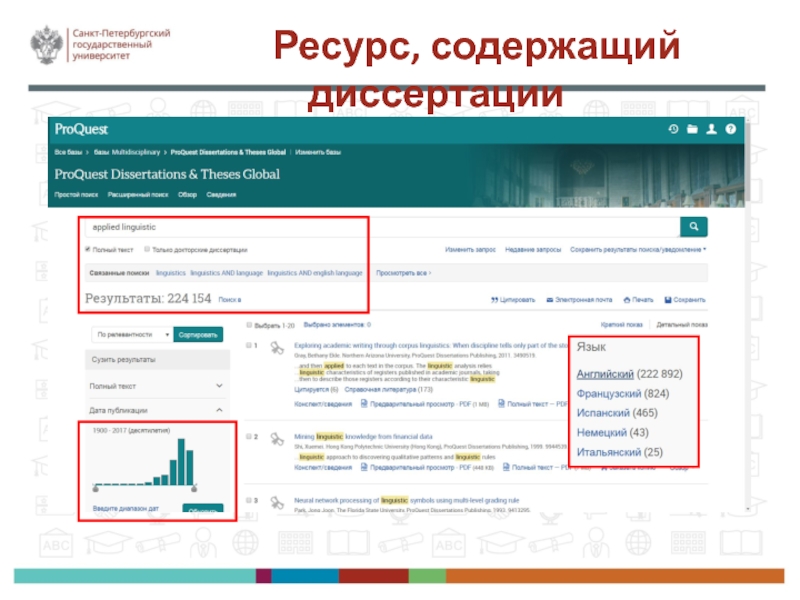Switch to Краткий показ view
Viewport: 800px width, 600px height.
[x=621, y=324]
